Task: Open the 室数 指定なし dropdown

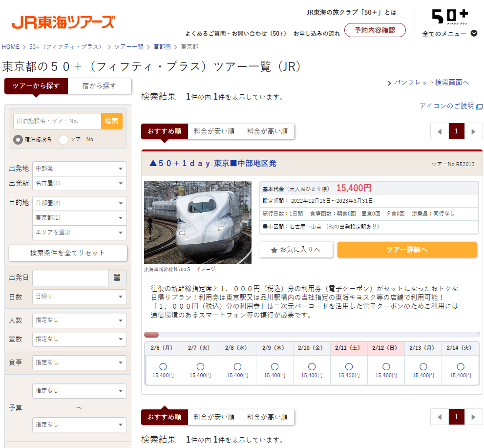Action: click(80, 339)
